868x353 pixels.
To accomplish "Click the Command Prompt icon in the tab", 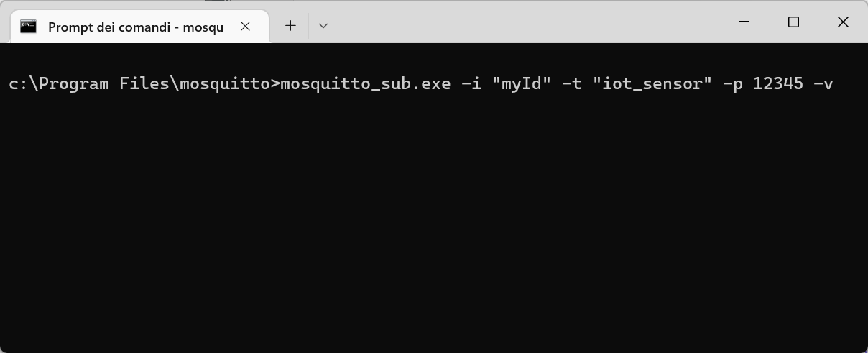I will tap(29, 27).
